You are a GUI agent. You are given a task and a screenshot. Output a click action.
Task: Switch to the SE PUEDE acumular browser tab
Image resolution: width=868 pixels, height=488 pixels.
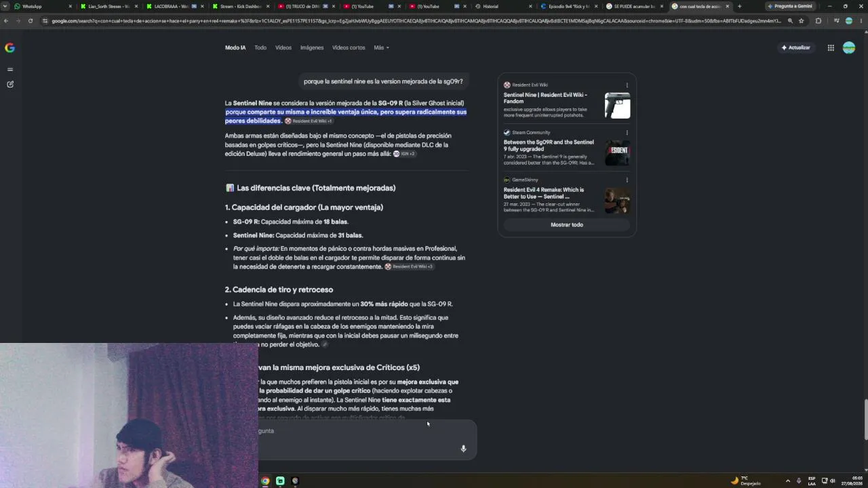[x=634, y=6]
